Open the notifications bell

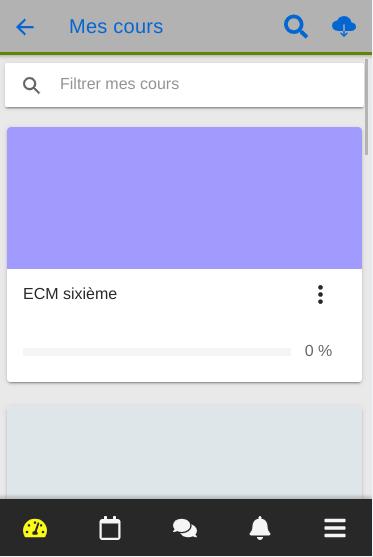[x=260, y=528]
